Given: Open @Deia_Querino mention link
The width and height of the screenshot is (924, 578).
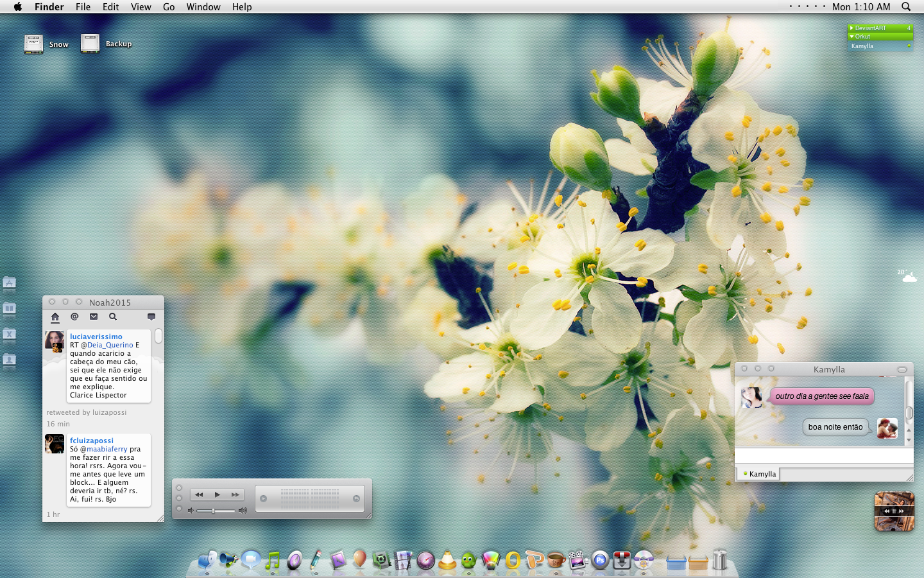Looking at the screenshot, I should click(107, 345).
